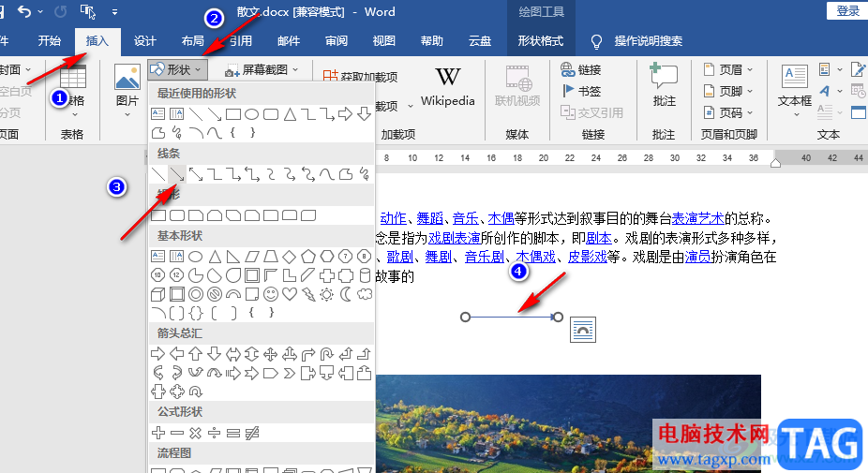The image size is (868, 473).
Task: Open the 邮件 mailings tab
Action: pos(289,41)
